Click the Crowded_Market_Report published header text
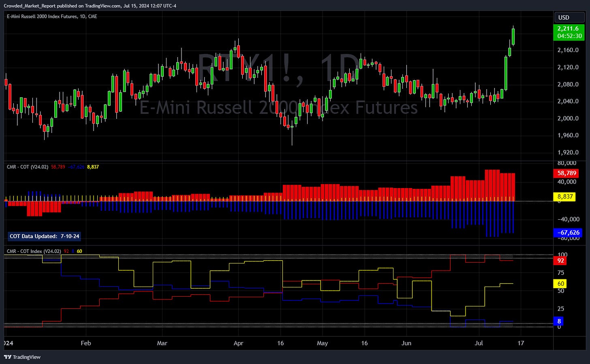590x364 pixels. point(90,6)
